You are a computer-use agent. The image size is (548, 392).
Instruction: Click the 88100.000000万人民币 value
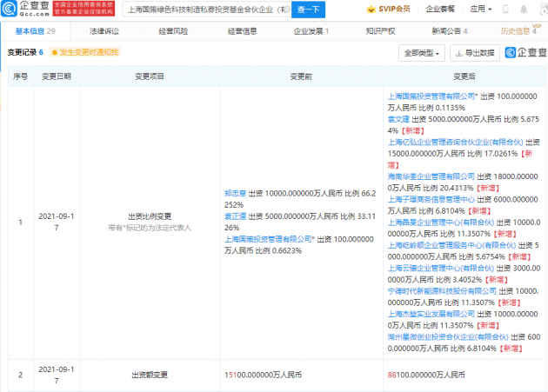click(426, 375)
